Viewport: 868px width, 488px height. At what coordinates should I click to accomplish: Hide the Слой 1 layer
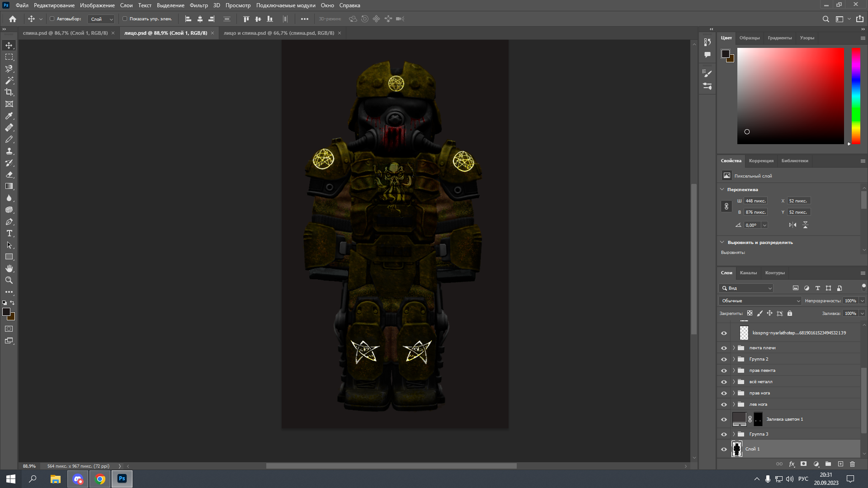point(724,449)
